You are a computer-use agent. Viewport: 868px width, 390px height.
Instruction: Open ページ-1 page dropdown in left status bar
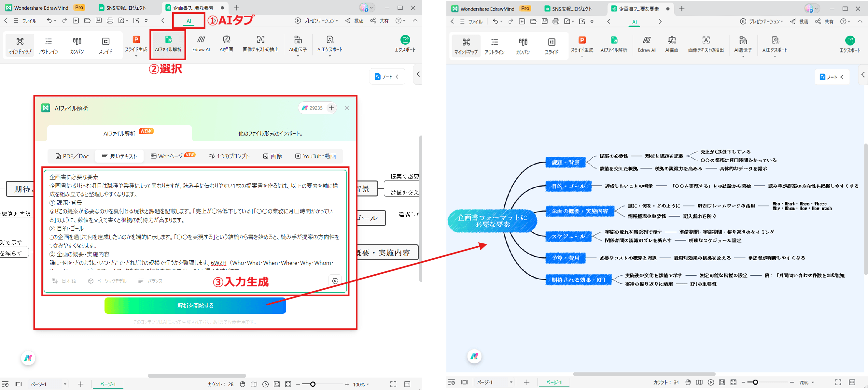[65, 384]
